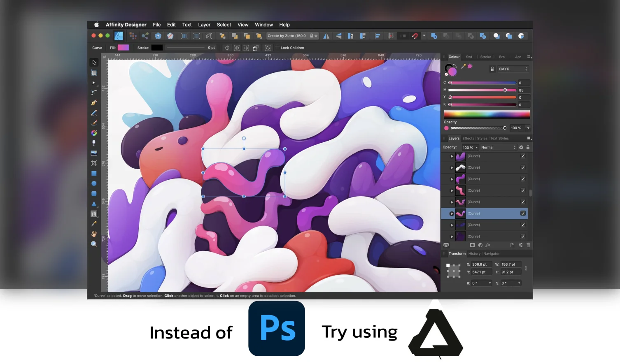Add a new layer icon

[x=512, y=245]
